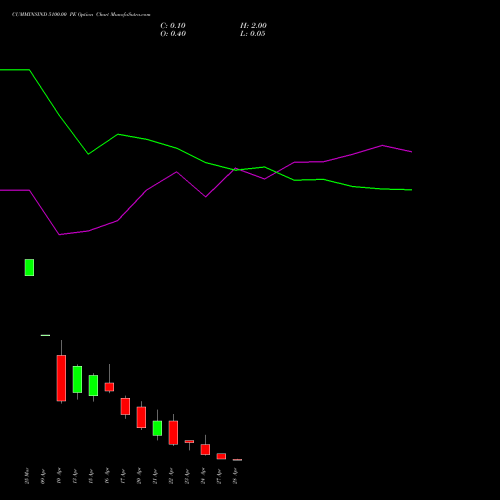This screenshot has height=500, width=500.
Task: Select the red candle at 17 Apr
Action: 125,406
